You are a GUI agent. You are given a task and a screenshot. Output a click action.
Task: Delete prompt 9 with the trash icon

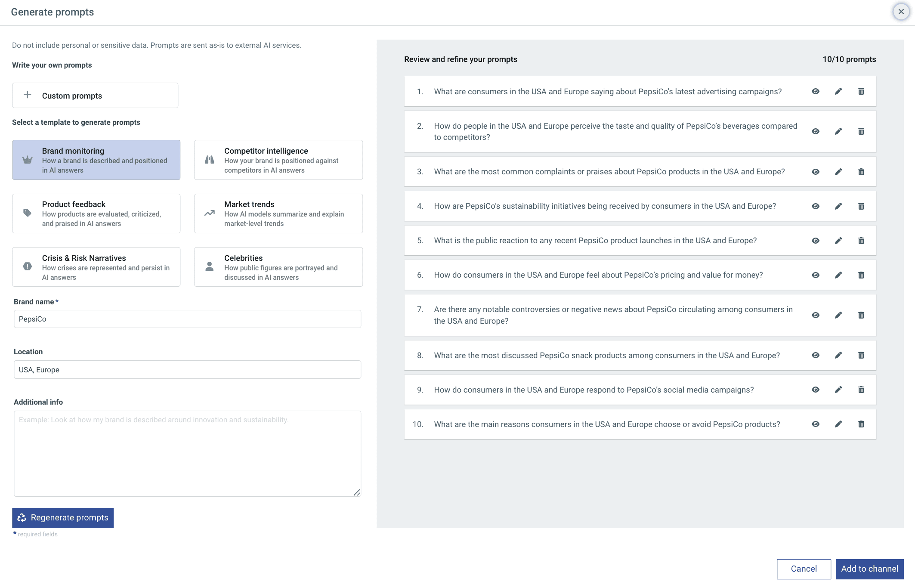[x=861, y=390]
